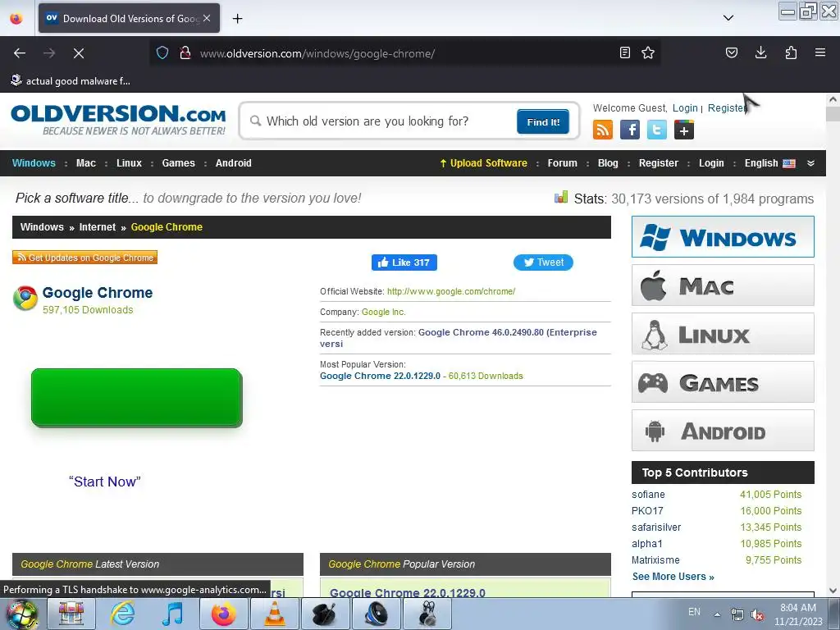Select the Games sidebar platform banner
The image size is (840, 630).
pyautogui.click(x=723, y=382)
